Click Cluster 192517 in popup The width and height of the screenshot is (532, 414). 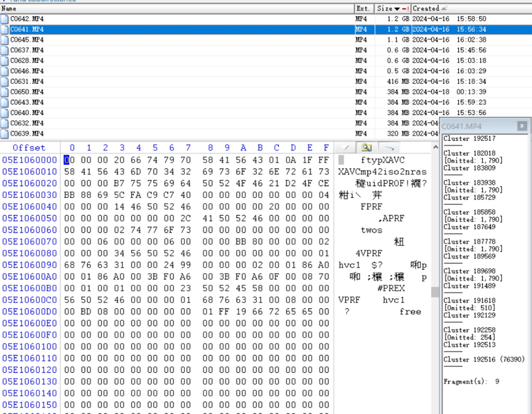tap(469, 139)
